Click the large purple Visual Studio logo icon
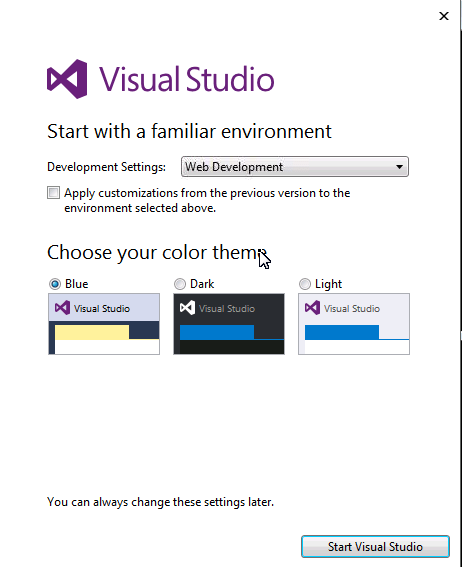 coord(67,79)
